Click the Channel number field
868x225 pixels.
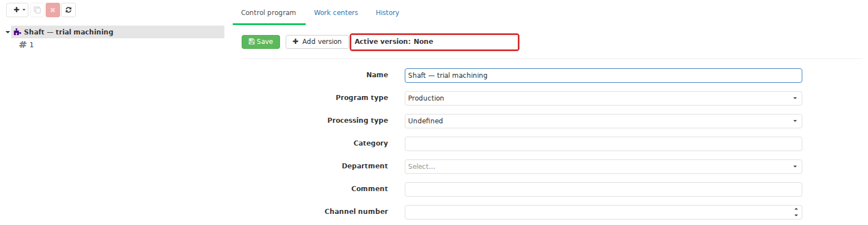coord(603,212)
